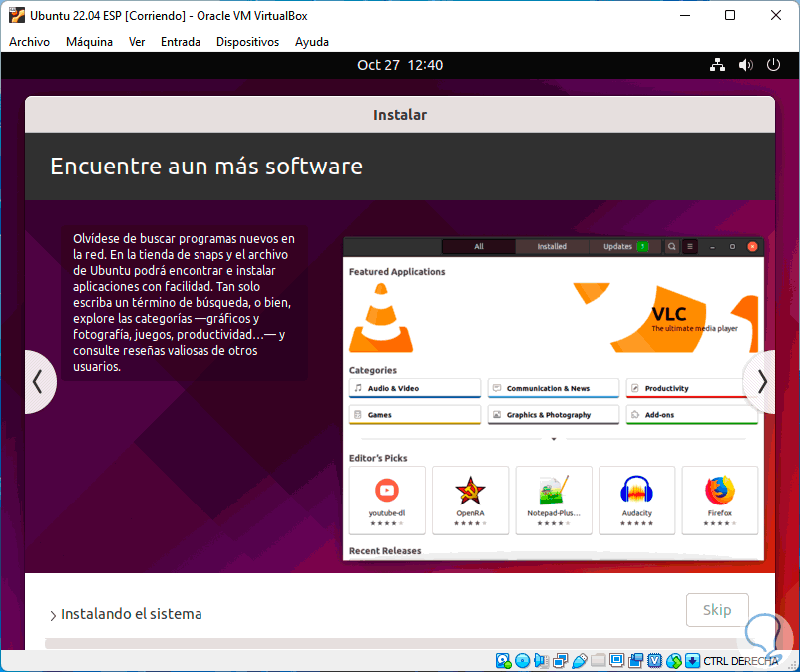Viewport: 800px width, 672px height.
Task: Open the Entrada menu
Action: (181, 42)
